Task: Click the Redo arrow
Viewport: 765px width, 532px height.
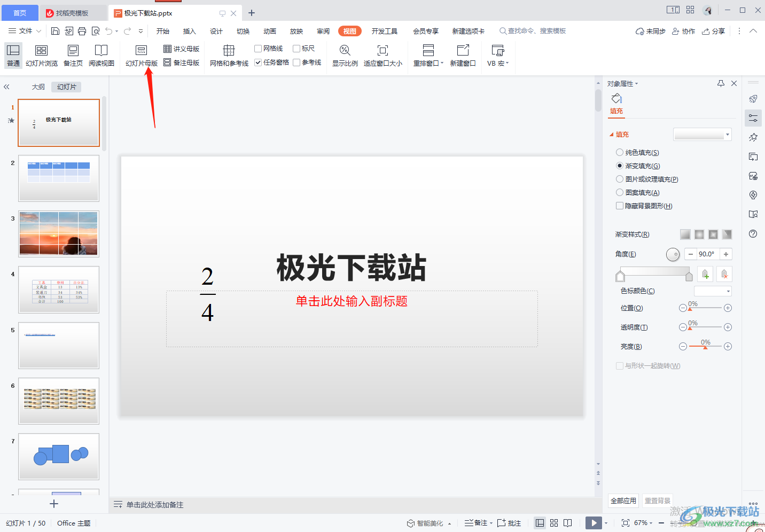Action: [127, 31]
